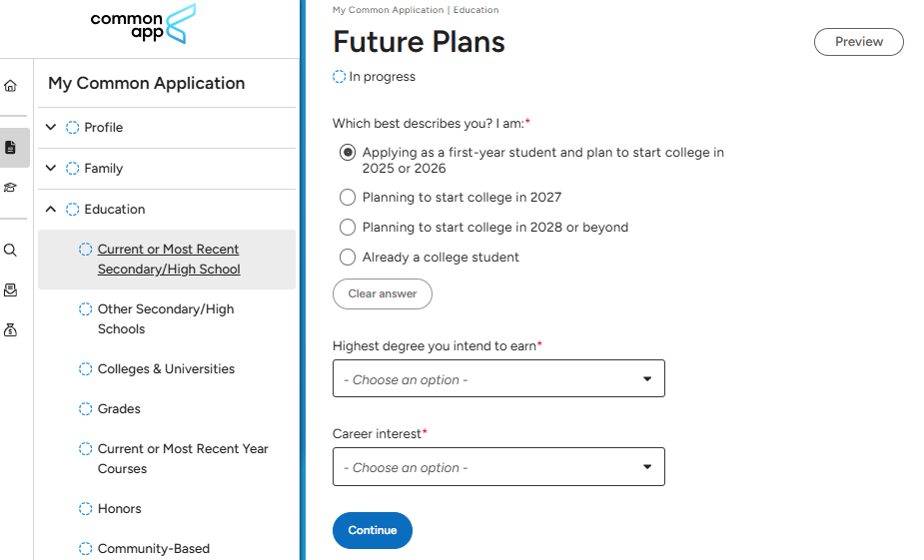Click the Preview button
This screenshot has height=560, width=924.
pos(858,42)
